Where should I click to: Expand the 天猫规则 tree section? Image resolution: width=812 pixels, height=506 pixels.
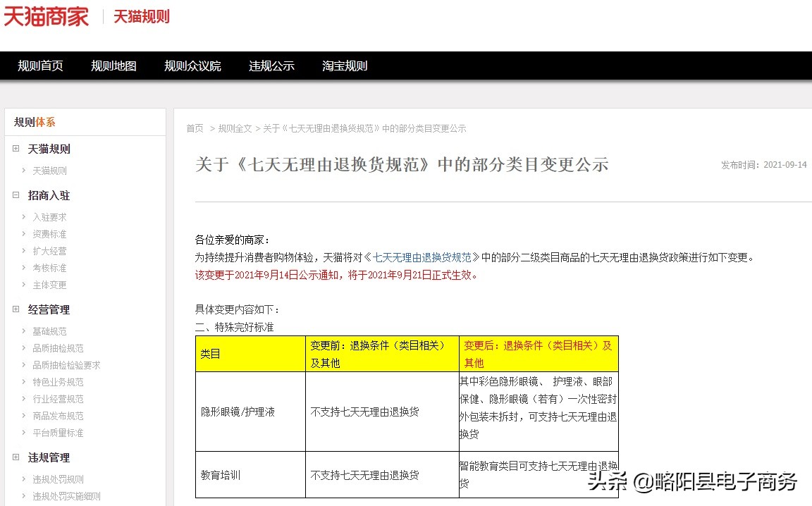pyautogui.click(x=16, y=149)
